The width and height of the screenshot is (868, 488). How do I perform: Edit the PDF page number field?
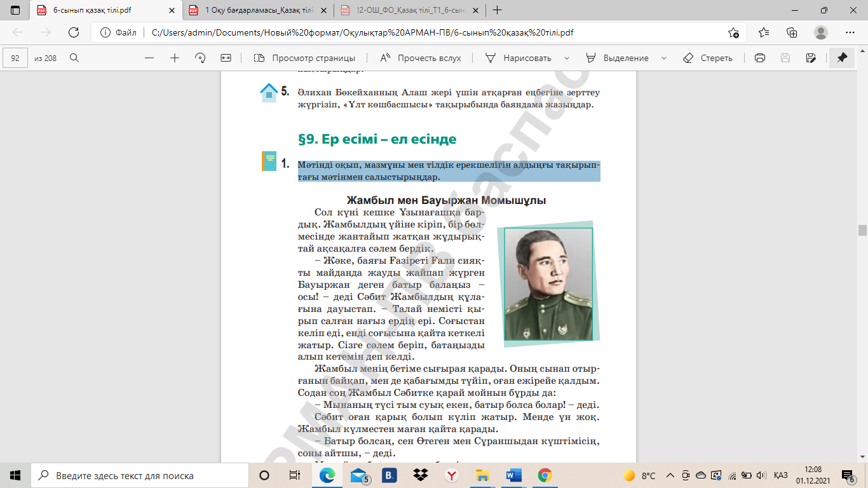pos(15,58)
